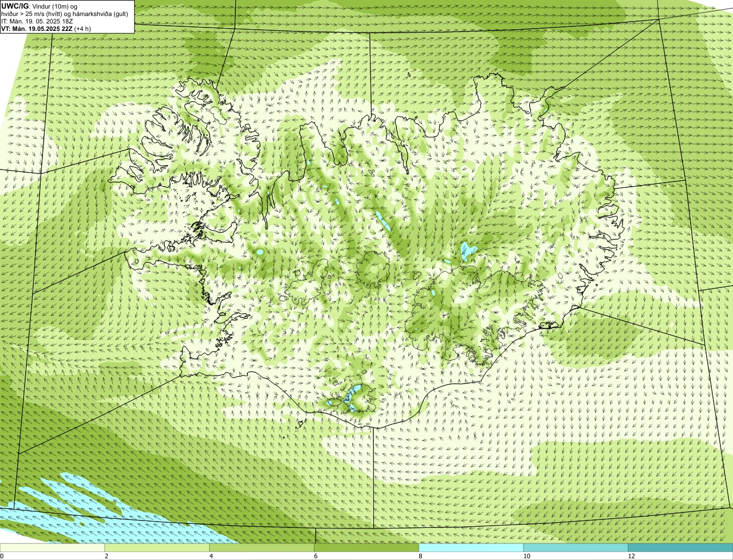The height and width of the screenshot is (560, 733).
Task: Click the 'VT: Mán. 19.05.2025 22Z (+4 h)' line
Action: [46, 29]
